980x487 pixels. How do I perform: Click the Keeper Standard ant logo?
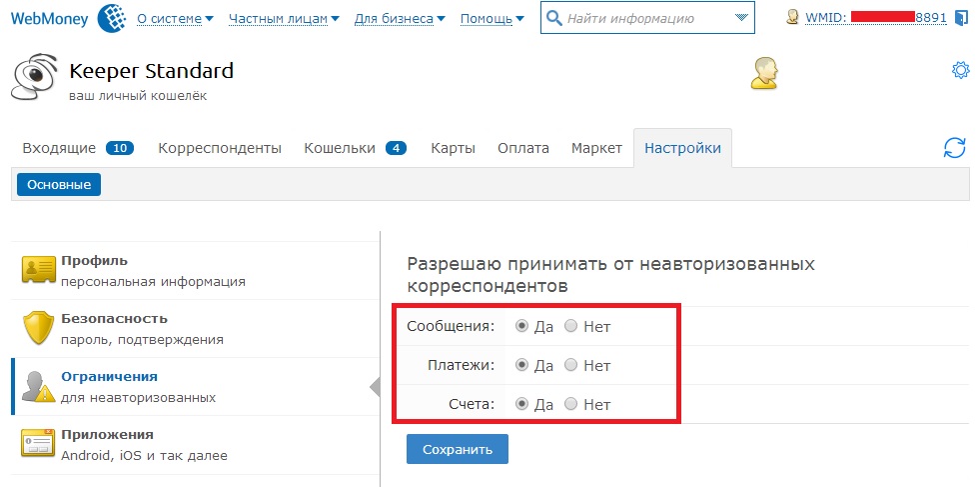(34, 77)
